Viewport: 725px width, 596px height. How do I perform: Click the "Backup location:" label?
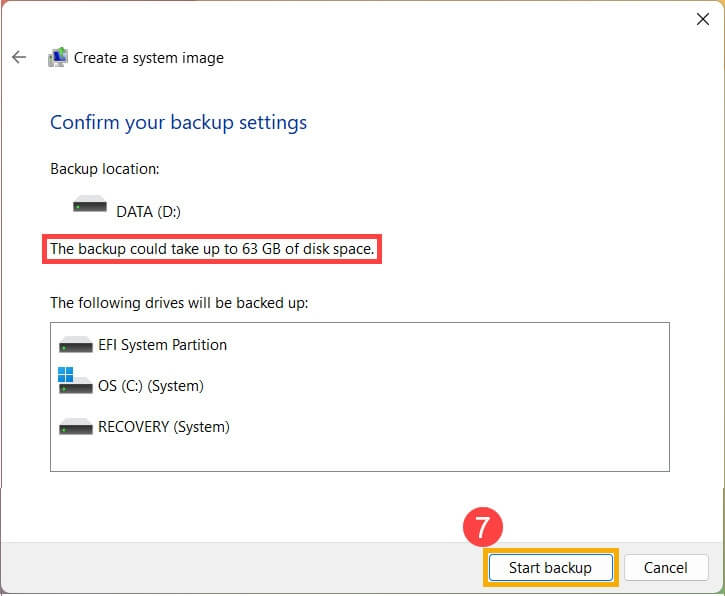(x=105, y=169)
